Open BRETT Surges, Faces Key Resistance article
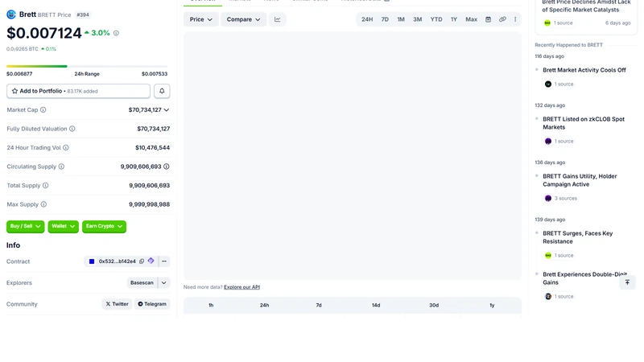The width and height of the screenshot is (644, 362). 577,237
